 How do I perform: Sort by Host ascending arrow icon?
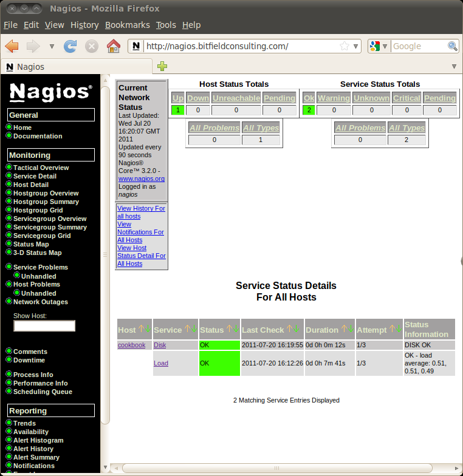141,330
